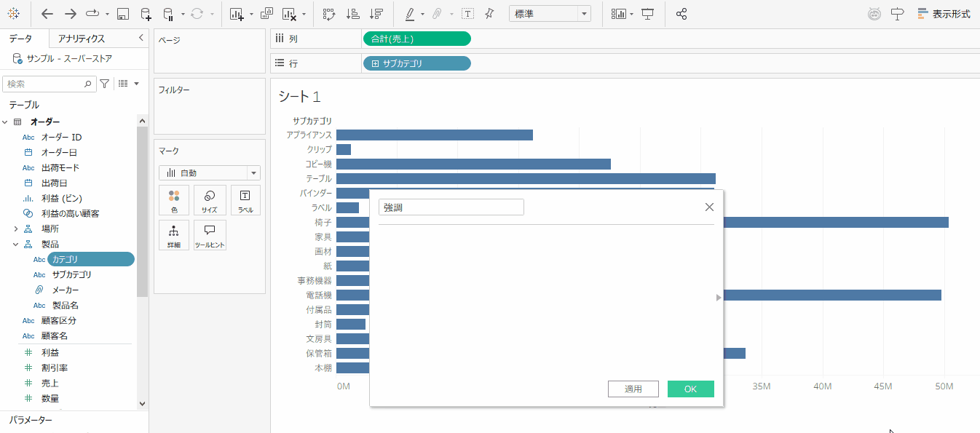
Task: Sort bars ascending using toolbar icon
Action: coord(352,14)
